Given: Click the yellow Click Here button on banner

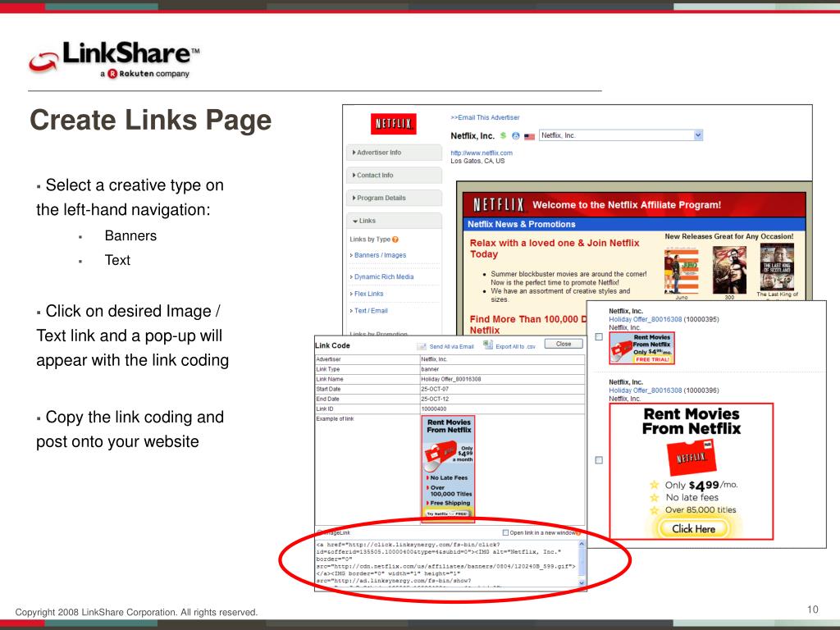Looking at the screenshot, I should tap(693, 529).
